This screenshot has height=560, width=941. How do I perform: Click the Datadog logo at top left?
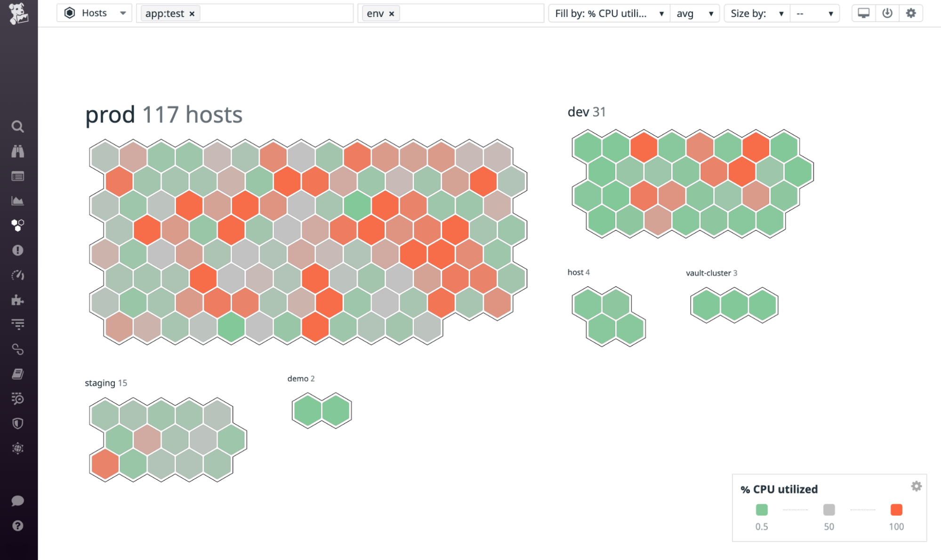click(x=18, y=13)
